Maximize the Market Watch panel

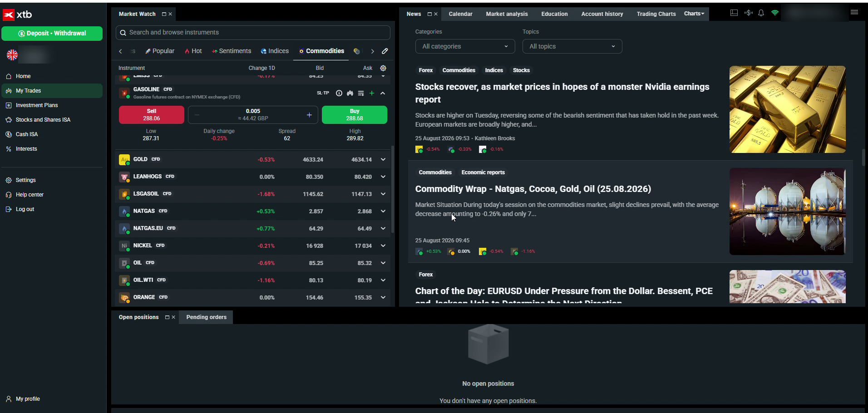[x=164, y=14]
